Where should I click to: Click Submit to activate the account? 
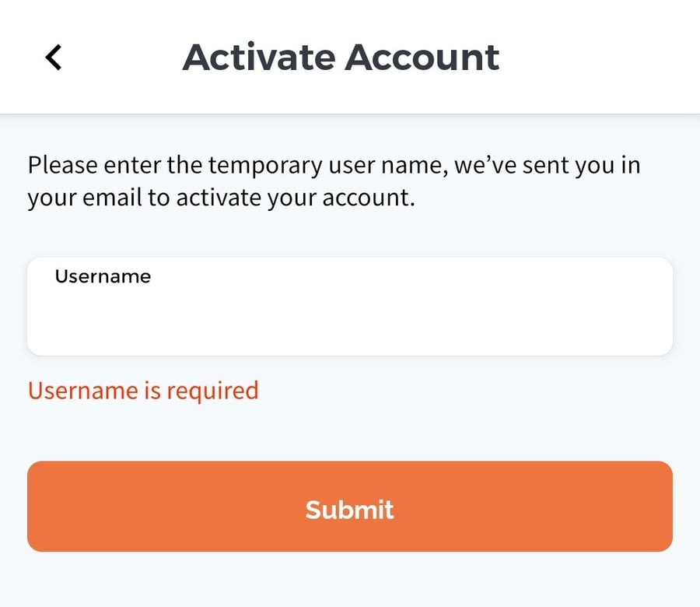pos(350,507)
